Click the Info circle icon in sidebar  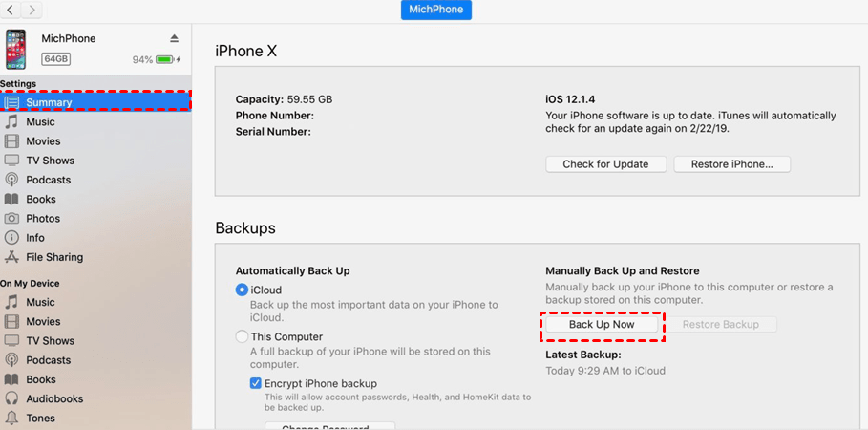click(11, 238)
